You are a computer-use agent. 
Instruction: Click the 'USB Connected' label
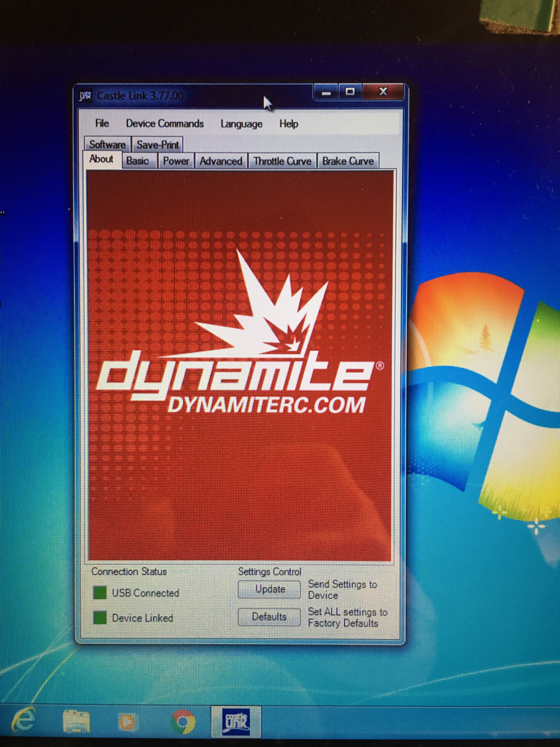tap(145, 593)
